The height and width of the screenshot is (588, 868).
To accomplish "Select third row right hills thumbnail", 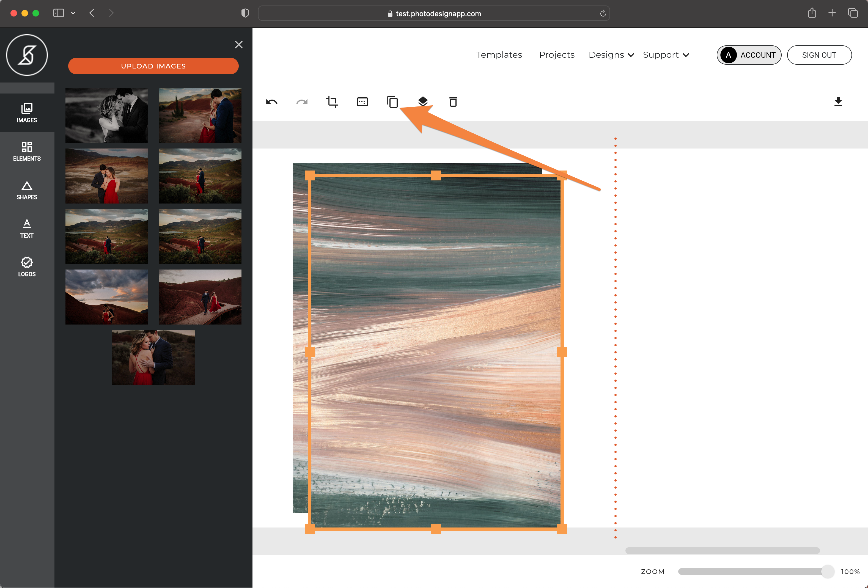I will pos(200,237).
